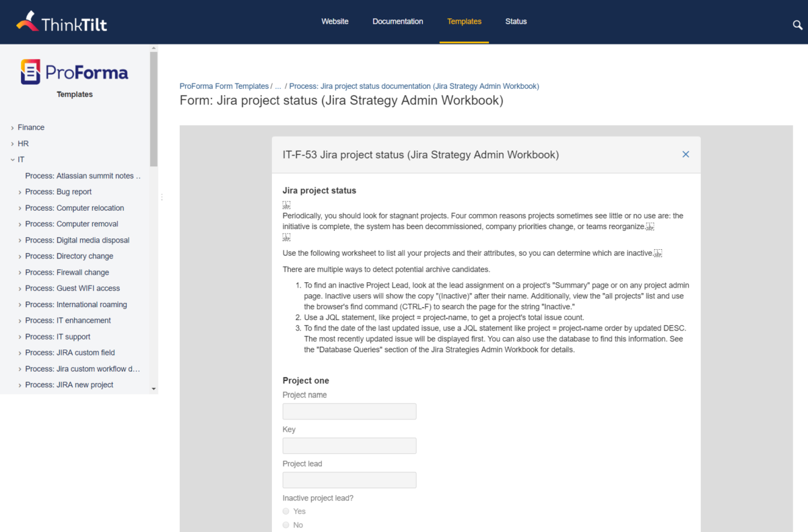Screen dimensions: 808x532
Task: Open the Jira project status documentation breadcrumb
Action: pos(413,86)
